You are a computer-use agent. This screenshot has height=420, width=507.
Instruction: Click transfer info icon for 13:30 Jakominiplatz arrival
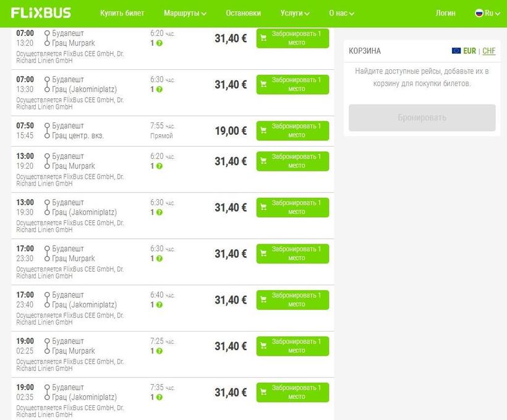click(x=160, y=89)
